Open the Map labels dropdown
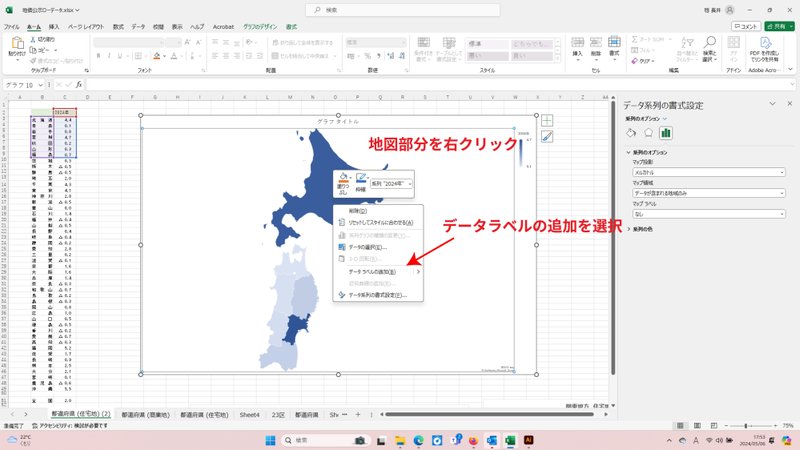The image size is (800, 450). coord(709,214)
